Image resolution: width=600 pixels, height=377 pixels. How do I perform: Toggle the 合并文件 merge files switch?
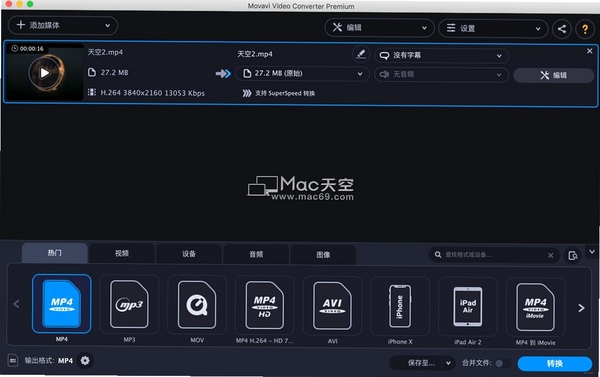click(x=502, y=363)
